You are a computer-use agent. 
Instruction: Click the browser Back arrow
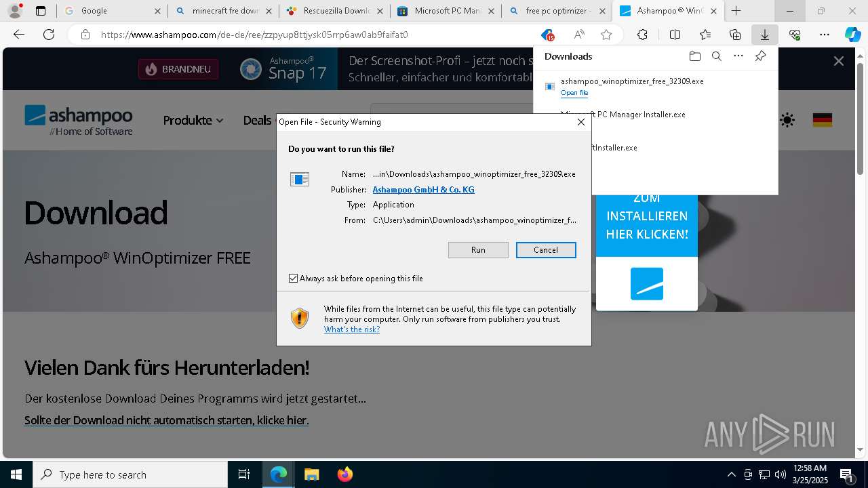coord(19,35)
